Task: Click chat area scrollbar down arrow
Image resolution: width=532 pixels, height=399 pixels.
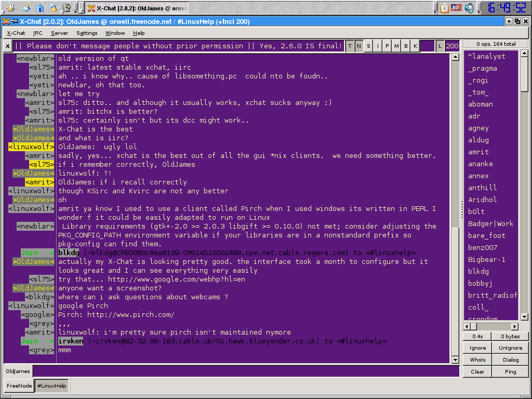Action: [x=455, y=360]
